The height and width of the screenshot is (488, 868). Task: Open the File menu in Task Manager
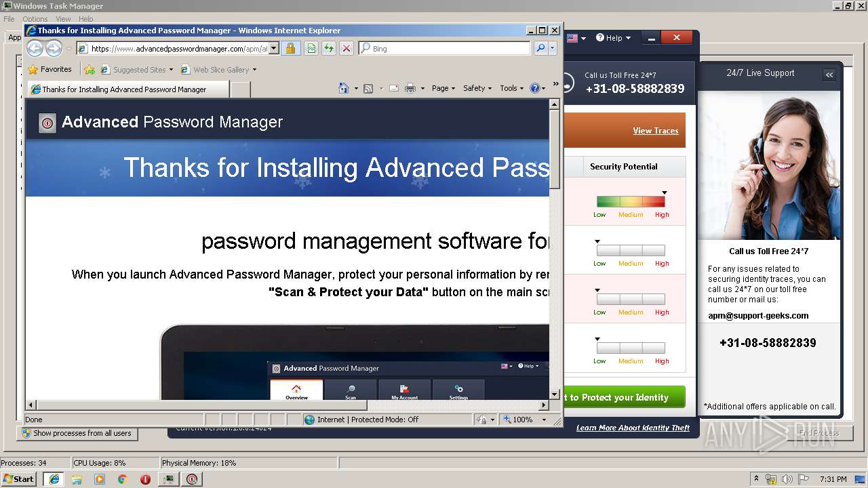pyautogui.click(x=9, y=19)
